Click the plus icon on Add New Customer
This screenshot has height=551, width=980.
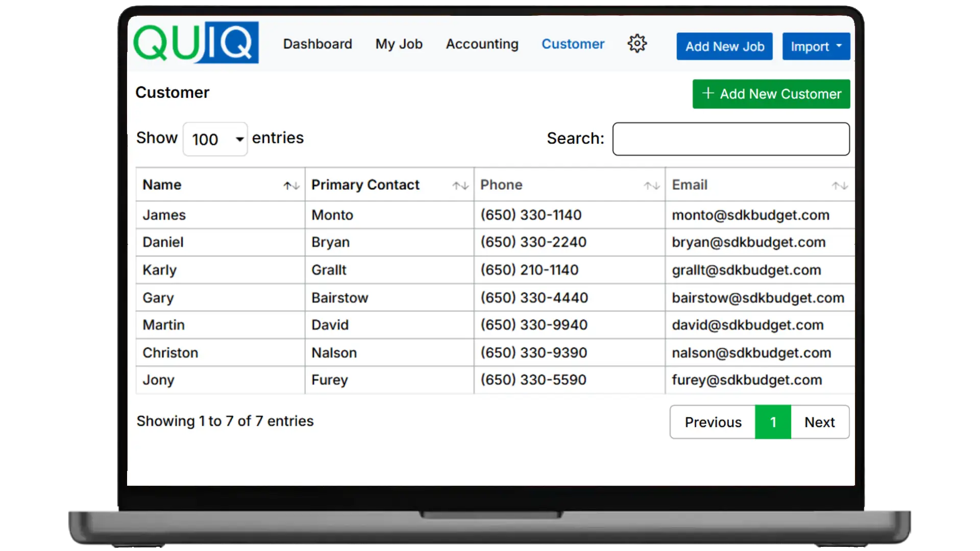click(708, 93)
